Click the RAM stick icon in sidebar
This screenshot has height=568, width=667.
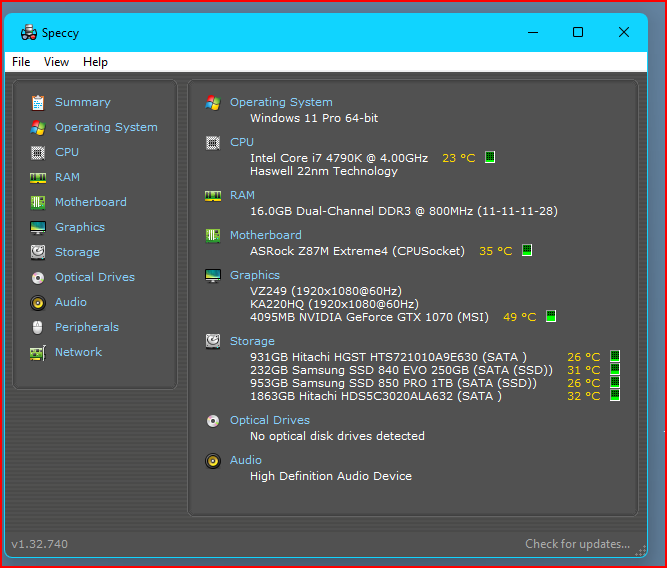point(38,177)
